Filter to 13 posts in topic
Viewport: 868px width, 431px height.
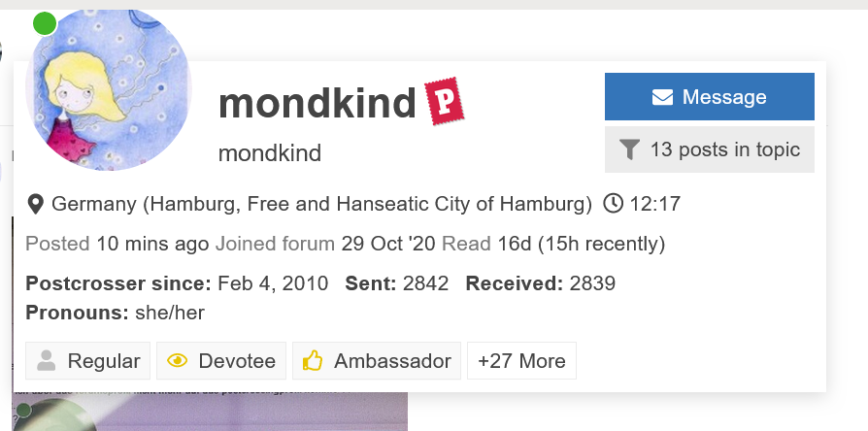pos(709,149)
